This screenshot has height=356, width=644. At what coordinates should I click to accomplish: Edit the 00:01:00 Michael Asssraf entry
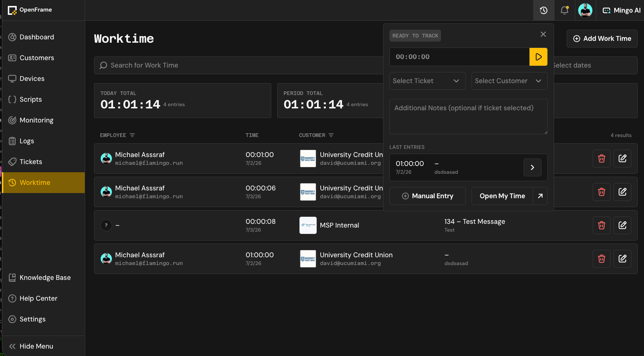pos(622,159)
